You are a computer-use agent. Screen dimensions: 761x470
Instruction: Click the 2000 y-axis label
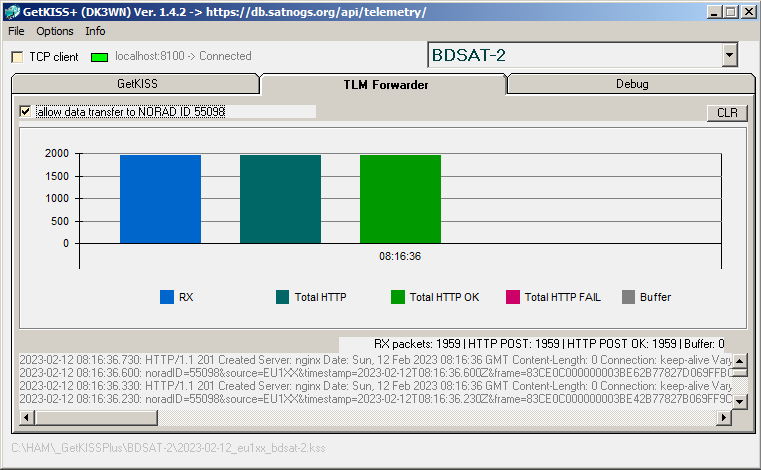pyautogui.click(x=57, y=153)
